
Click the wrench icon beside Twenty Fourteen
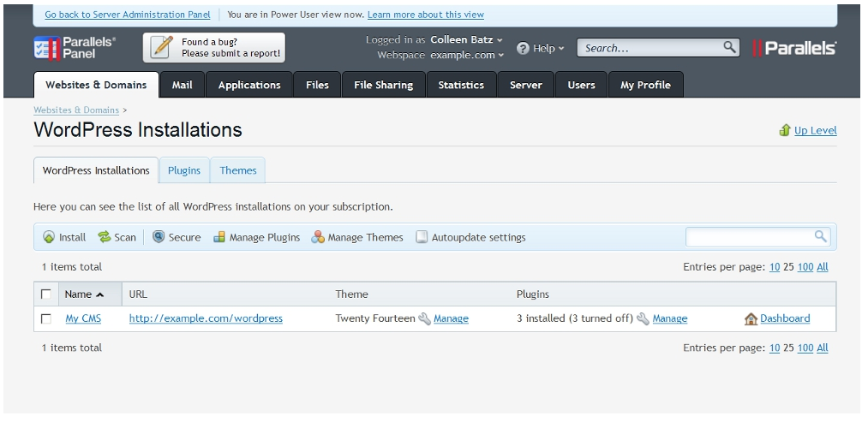tap(425, 318)
